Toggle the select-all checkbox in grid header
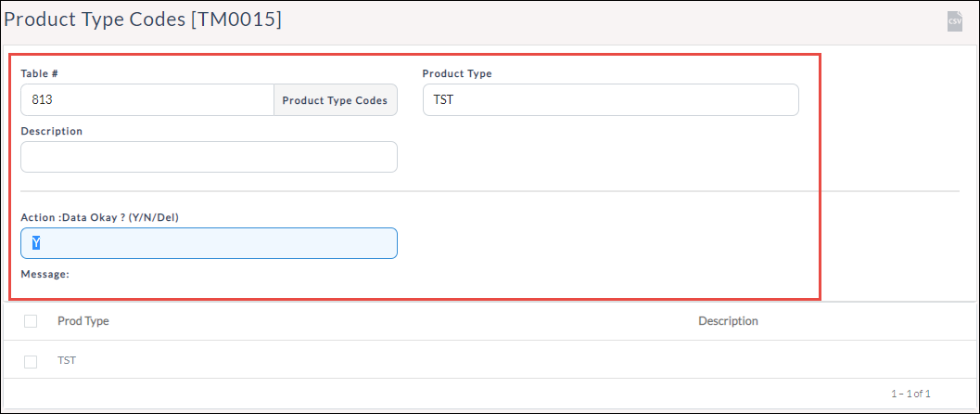Image resolution: width=980 pixels, height=414 pixels. (x=31, y=321)
